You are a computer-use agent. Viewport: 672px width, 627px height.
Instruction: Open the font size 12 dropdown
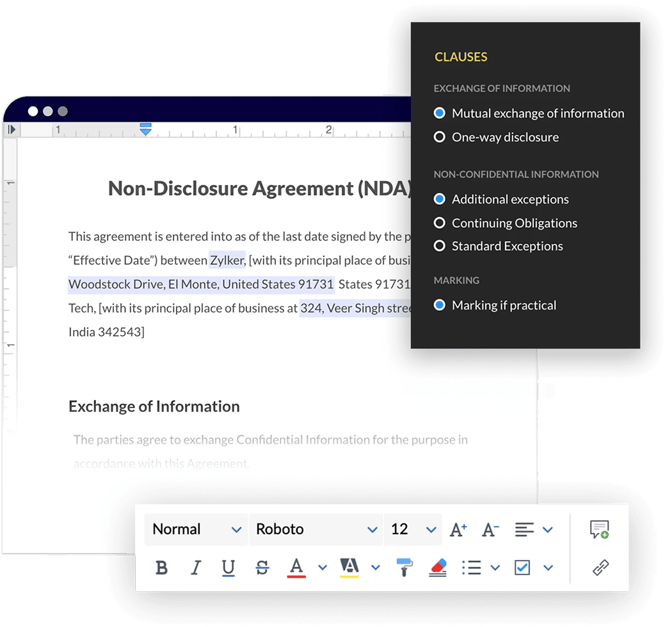(413, 530)
